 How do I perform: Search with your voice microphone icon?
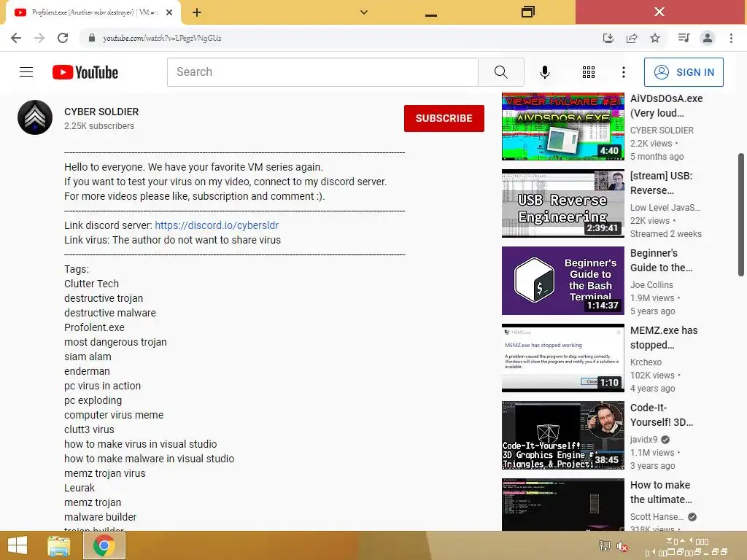tap(544, 72)
